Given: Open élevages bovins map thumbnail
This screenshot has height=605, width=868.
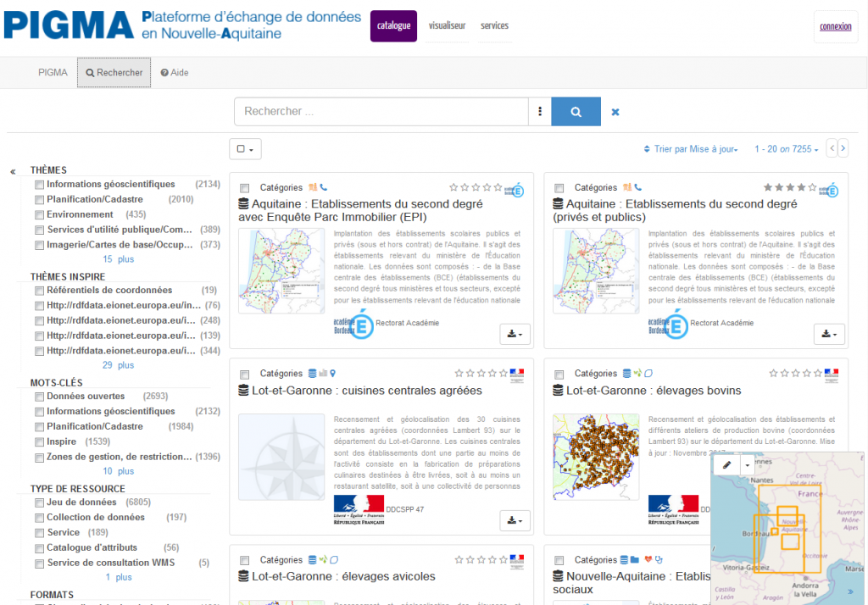Looking at the screenshot, I should pos(596,457).
